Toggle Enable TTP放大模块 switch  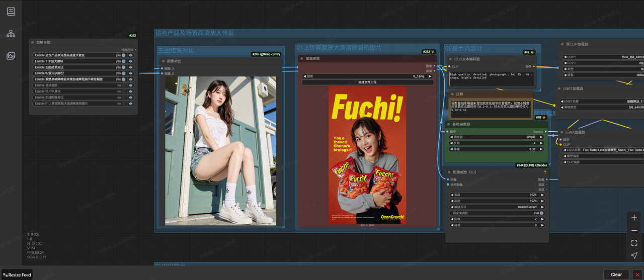click(x=124, y=61)
